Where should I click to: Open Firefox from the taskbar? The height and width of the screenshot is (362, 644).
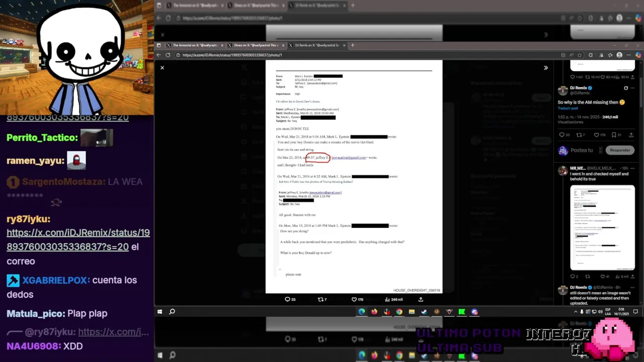(x=374, y=312)
